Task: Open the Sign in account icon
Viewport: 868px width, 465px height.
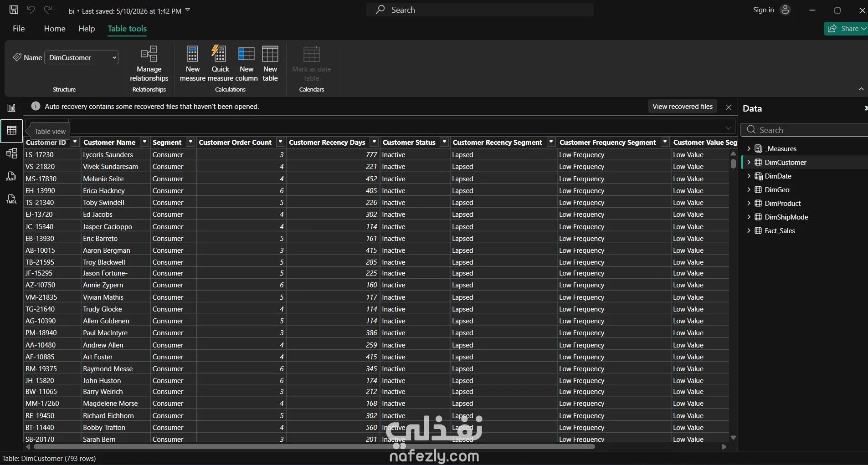Action: 785,10
